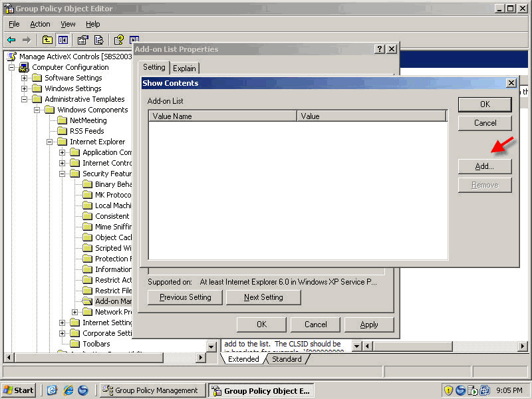The image size is (532, 399).
Task: Click the Computer Configuration node icon
Action: point(24,67)
